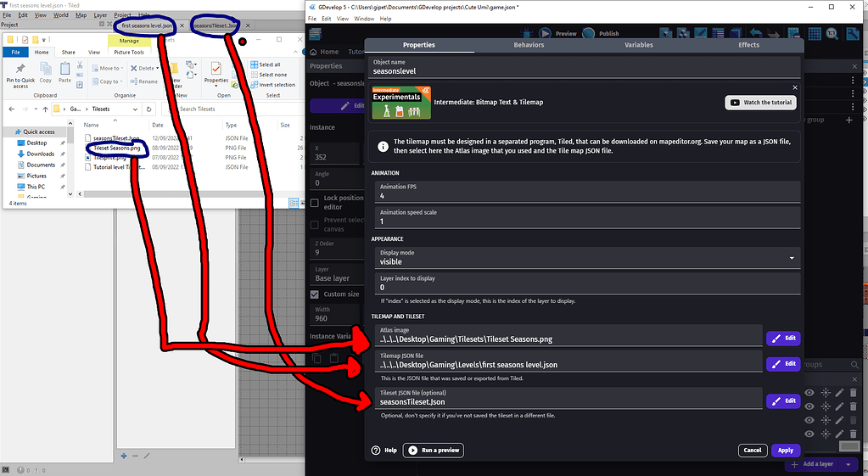
Task: Click the plus icon beside new group
Action: [849, 120]
